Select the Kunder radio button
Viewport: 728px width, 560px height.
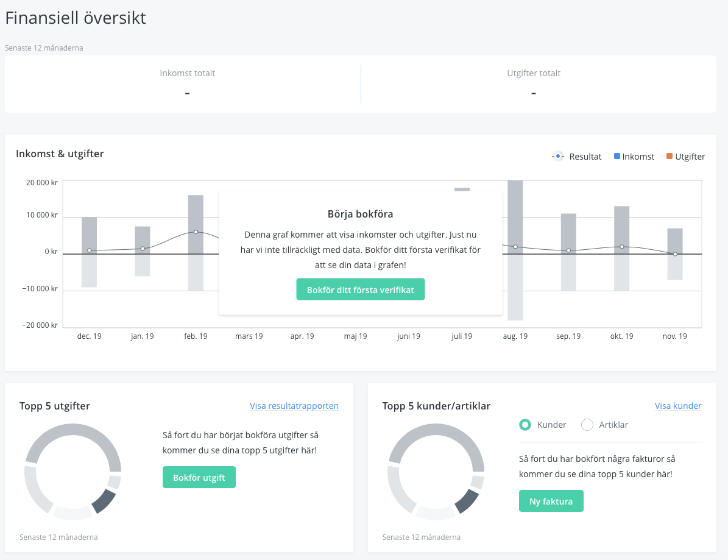pos(525,425)
